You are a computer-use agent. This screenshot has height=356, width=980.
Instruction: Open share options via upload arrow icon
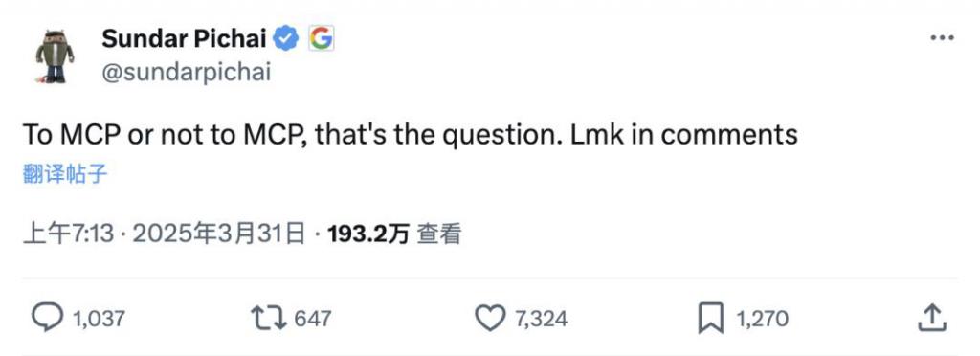pos(932,318)
